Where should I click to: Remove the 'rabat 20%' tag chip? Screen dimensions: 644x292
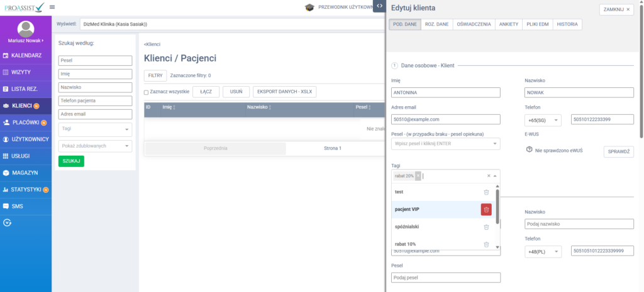pos(418,176)
